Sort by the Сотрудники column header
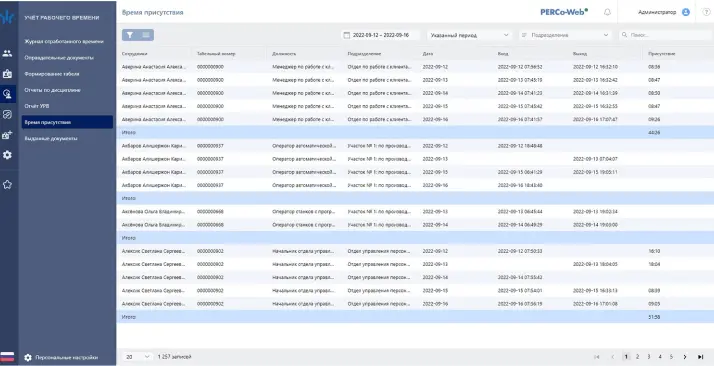This screenshot has height=366, width=714. (x=134, y=54)
